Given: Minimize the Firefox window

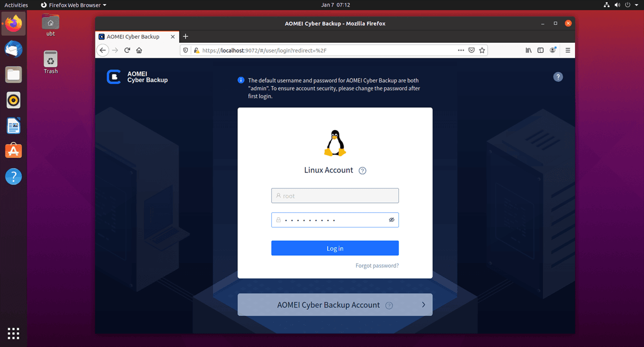Looking at the screenshot, I should (x=543, y=23).
